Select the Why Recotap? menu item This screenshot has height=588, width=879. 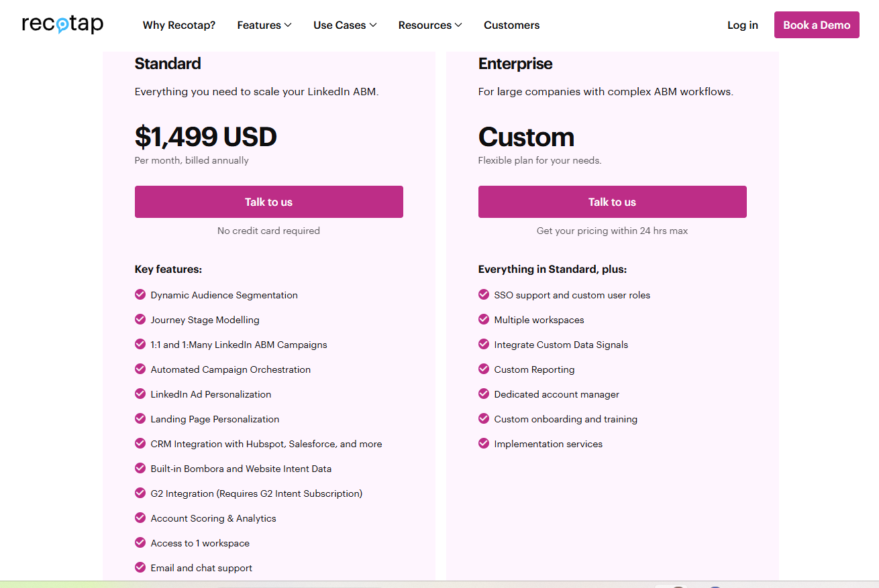coord(178,25)
